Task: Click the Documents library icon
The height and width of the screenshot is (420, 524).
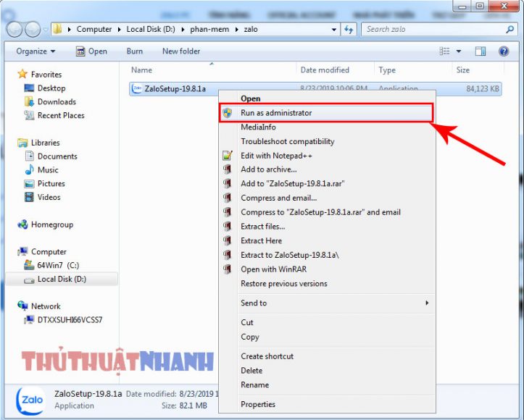Action: click(30, 156)
